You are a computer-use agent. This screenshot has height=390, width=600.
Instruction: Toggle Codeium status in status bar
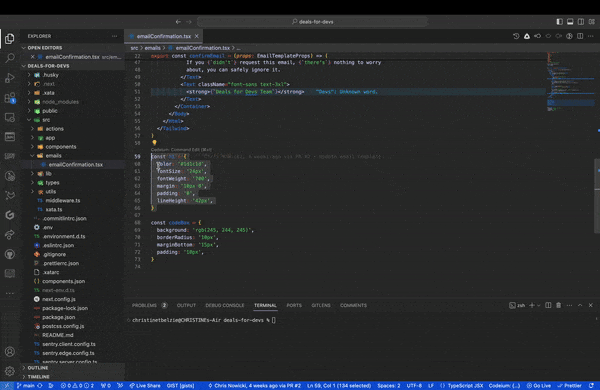pyautogui.click(x=504, y=385)
